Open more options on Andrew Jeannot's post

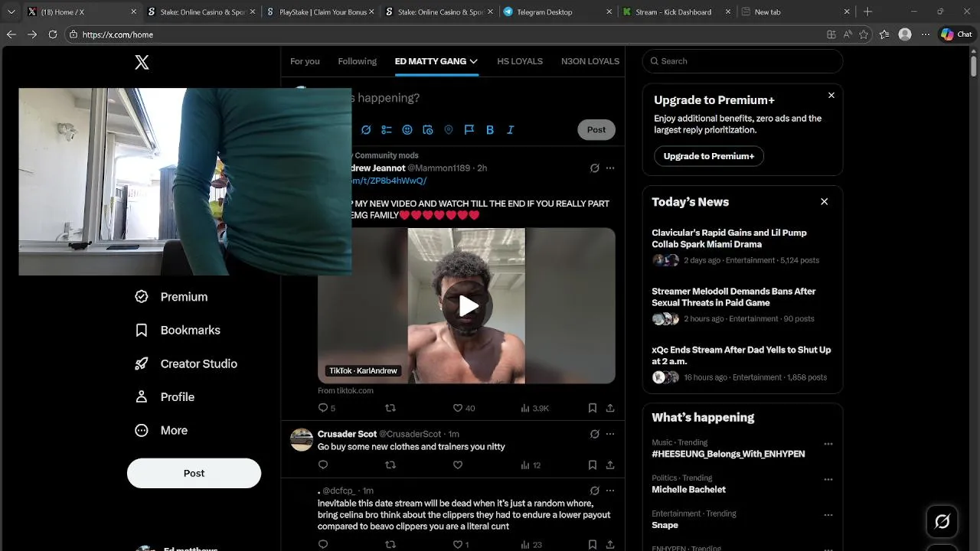coord(610,168)
